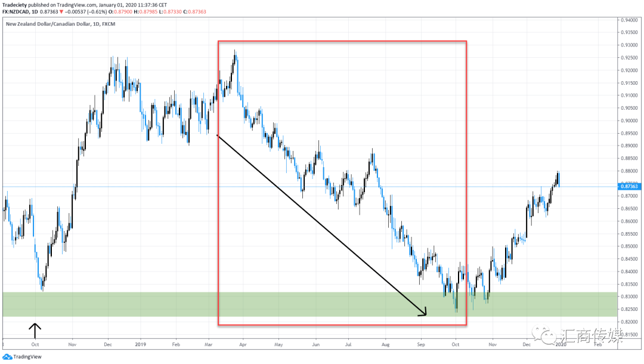
Task: Click the red down triangle in the header
Action: point(61,12)
